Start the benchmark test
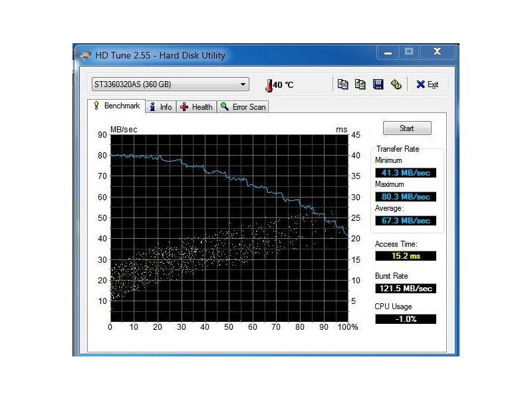 coord(407,128)
